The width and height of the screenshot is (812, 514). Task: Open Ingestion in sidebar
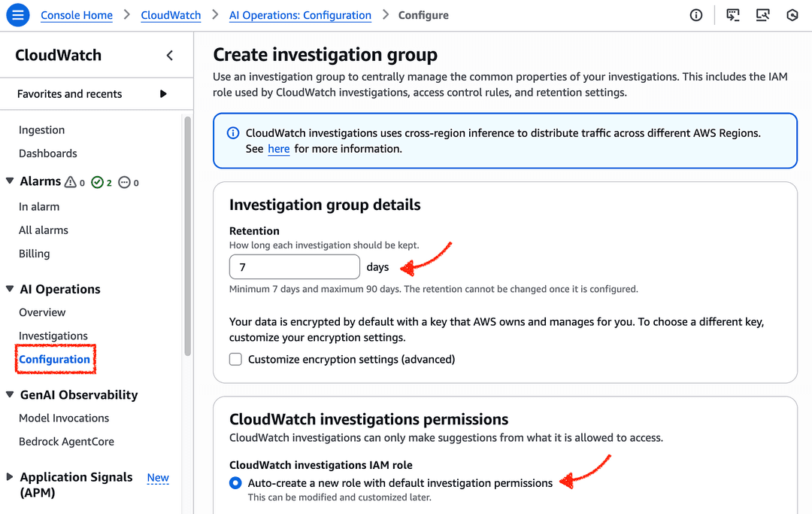[x=42, y=130]
